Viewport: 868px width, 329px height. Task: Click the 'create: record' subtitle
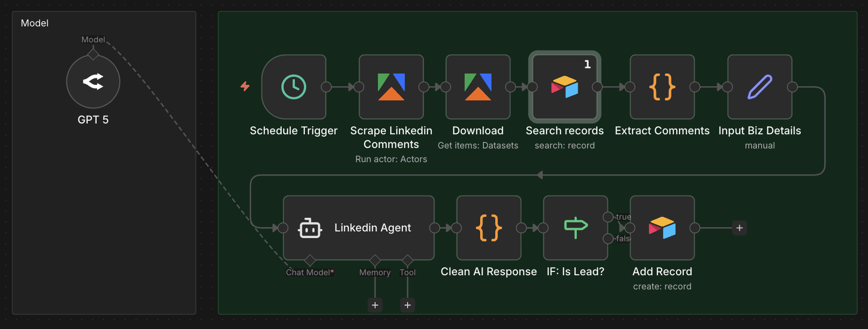click(x=662, y=287)
